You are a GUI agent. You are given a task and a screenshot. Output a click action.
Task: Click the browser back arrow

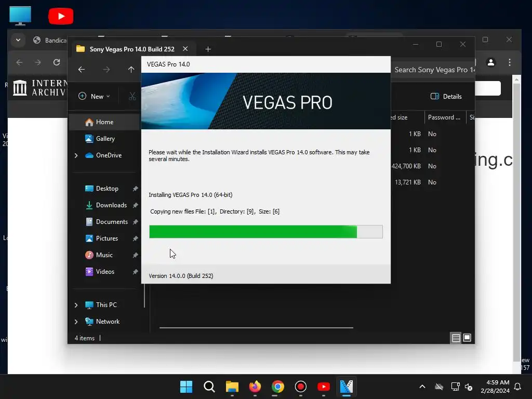click(x=19, y=62)
